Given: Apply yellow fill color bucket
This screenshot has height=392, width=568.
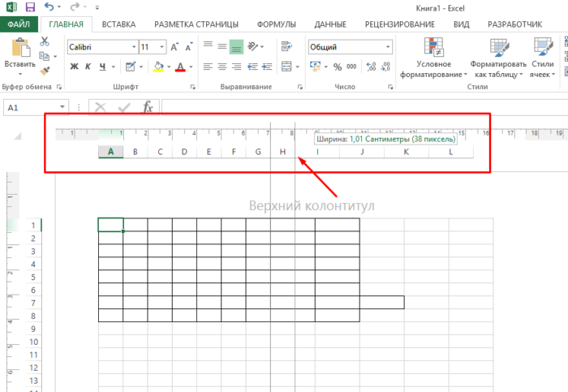Looking at the screenshot, I should pyautogui.click(x=158, y=67).
